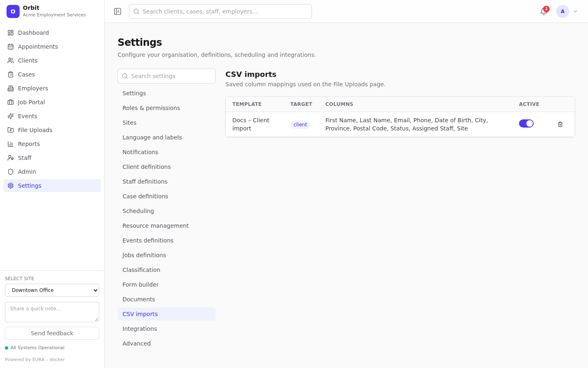Collapse the sidebar with panel icon

click(x=118, y=11)
